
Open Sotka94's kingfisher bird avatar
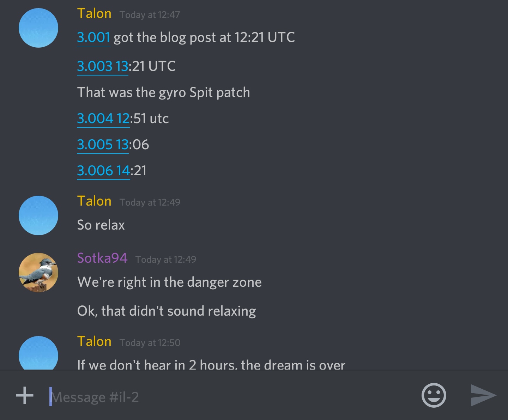(x=38, y=273)
